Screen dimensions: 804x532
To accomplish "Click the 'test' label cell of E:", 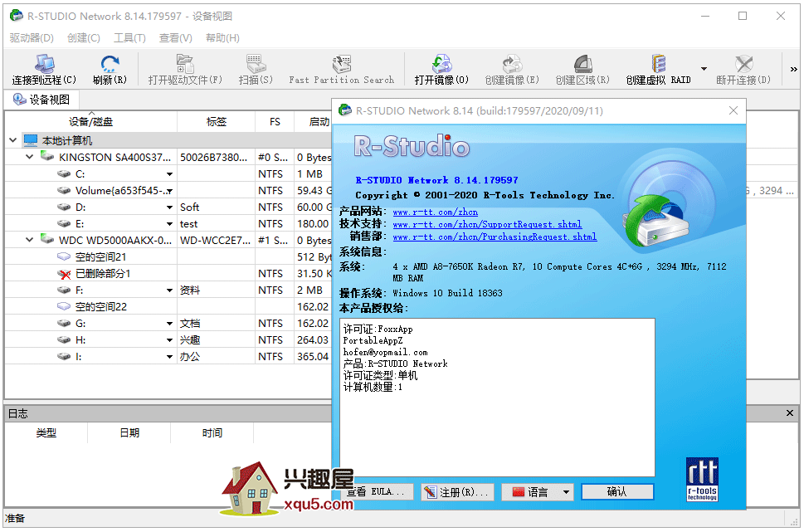I will 216,224.
